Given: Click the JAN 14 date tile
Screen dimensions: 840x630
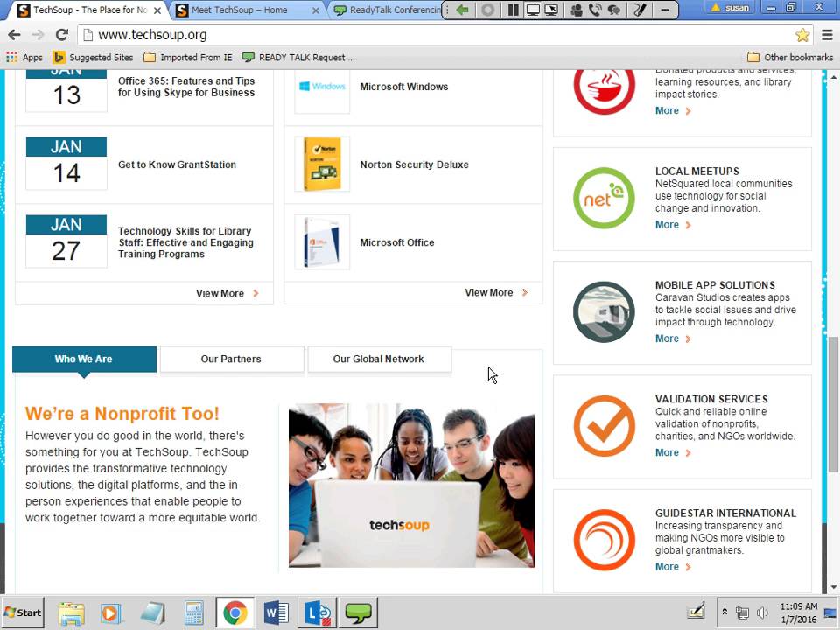Looking at the screenshot, I should click(x=66, y=163).
